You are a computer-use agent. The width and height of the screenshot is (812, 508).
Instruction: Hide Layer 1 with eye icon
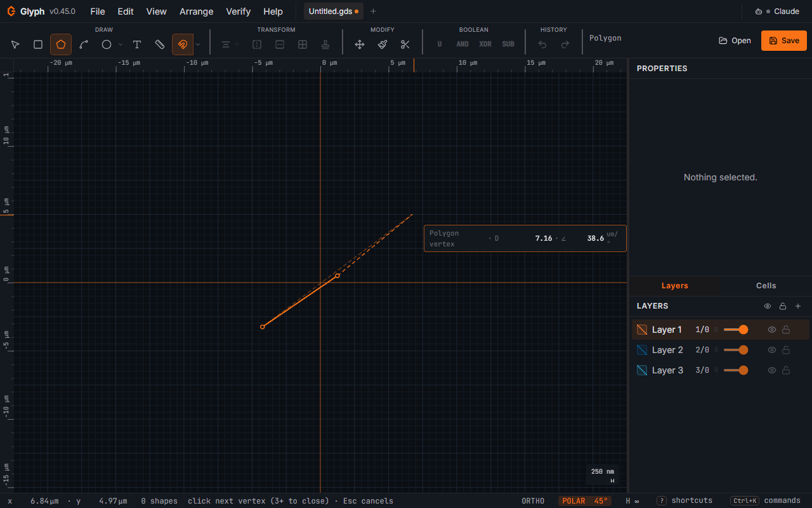coord(772,330)
